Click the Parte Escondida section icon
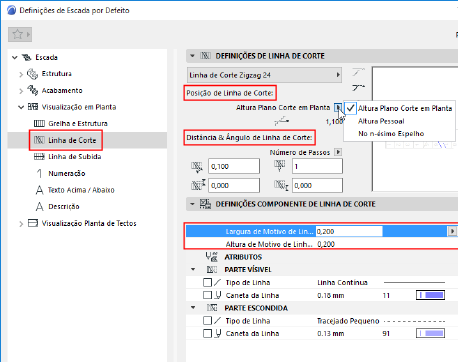This screenshot has width=458, height=362. (x=212, y=308)
